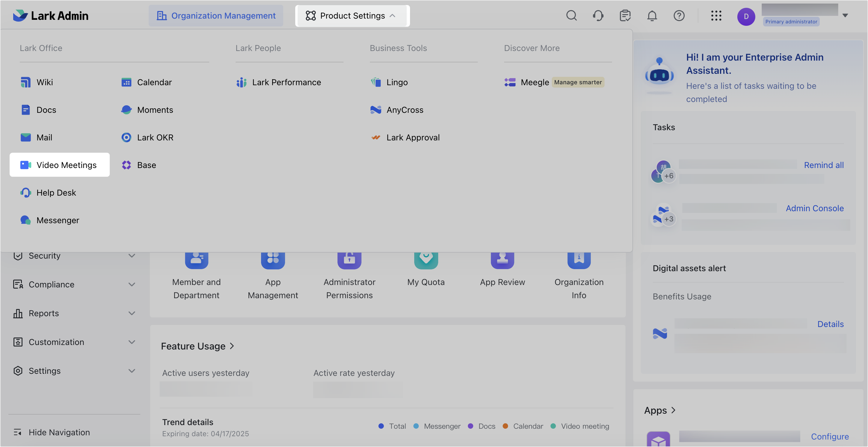The width and height of the screenshot is (868, 447).
Task: Collapse the Product Settings menu
Action: (352, 16)
